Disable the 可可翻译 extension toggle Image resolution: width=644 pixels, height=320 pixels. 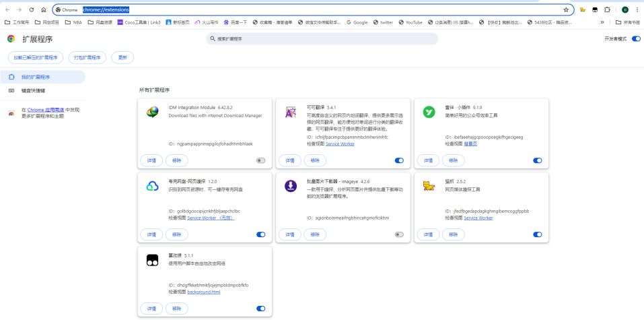coord(399,160)
